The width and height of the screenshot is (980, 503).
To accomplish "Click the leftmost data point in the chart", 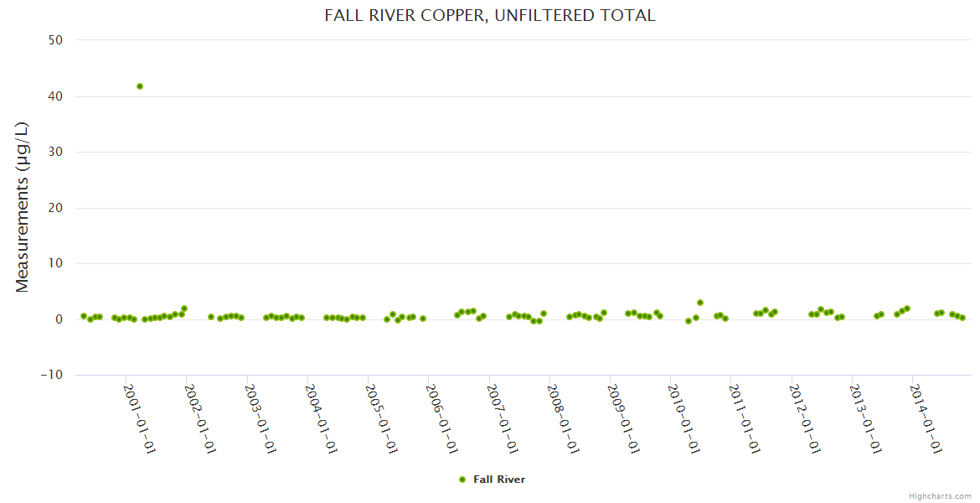I will click(83, 316).
